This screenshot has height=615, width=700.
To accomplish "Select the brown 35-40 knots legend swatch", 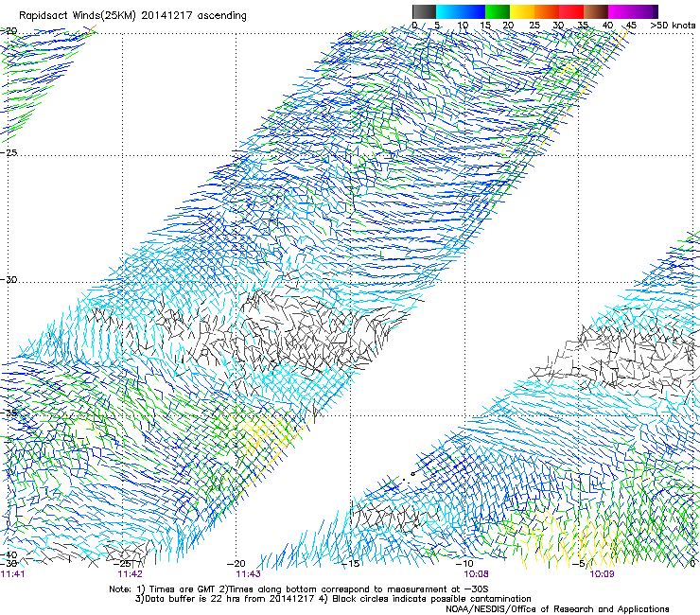I will pyautogui.click(x=596, y=11).
